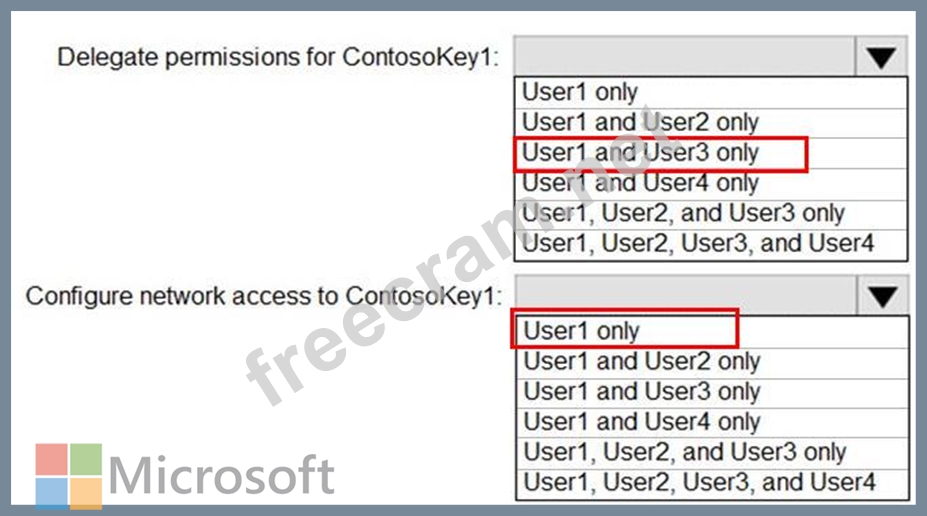Pick 'User1 and User2 only' under network access

641,361
